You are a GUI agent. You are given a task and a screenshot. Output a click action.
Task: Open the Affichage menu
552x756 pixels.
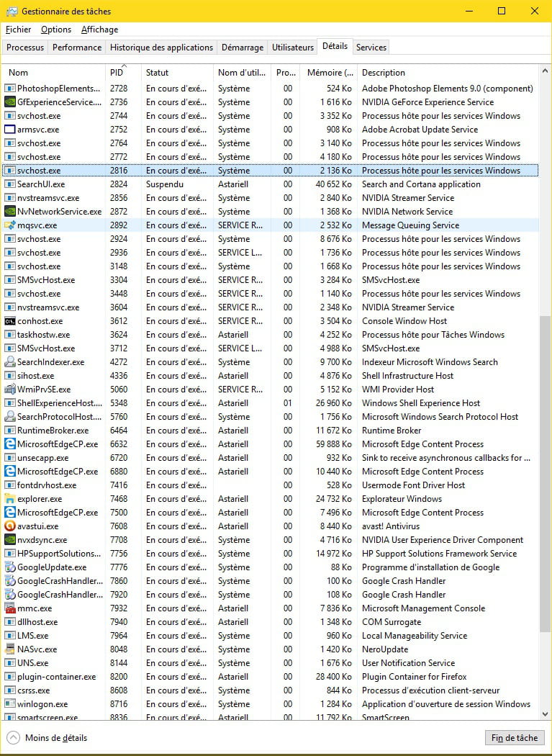tap(99, 30)
